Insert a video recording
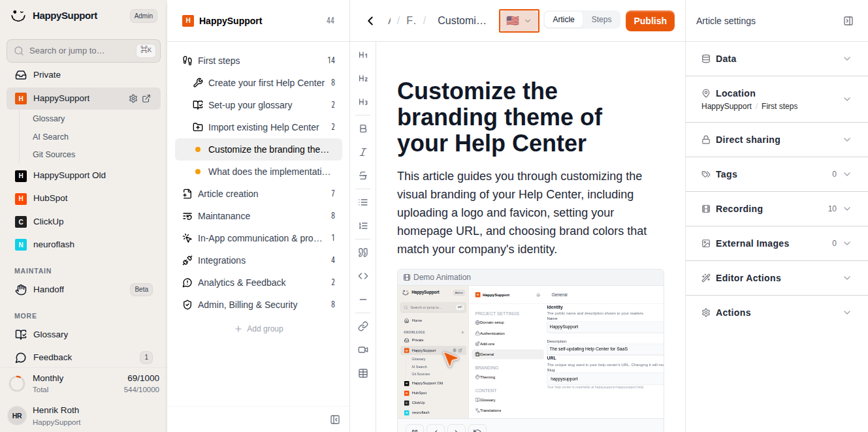Image resolution: width=868 pixels, height=432 pixels. pos(363,350)
